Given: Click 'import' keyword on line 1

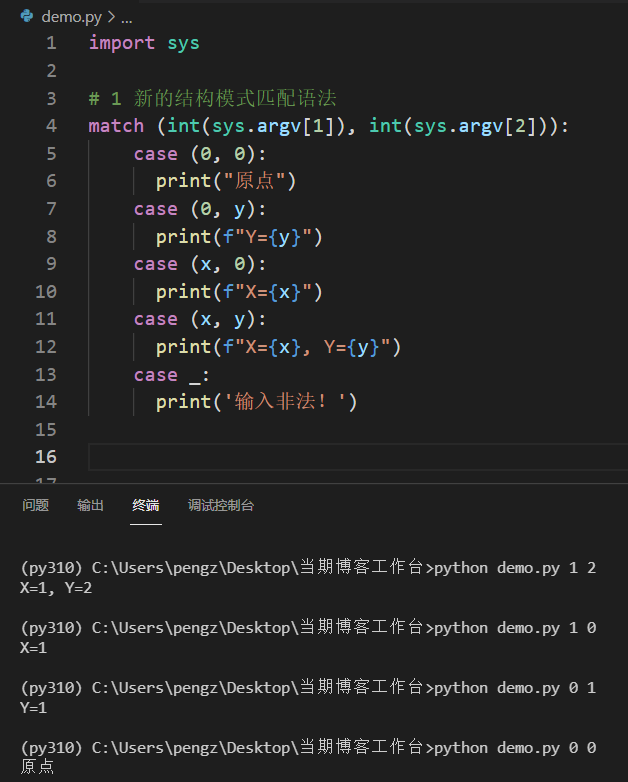Looking at the screenshot, I should pos(122,43).
